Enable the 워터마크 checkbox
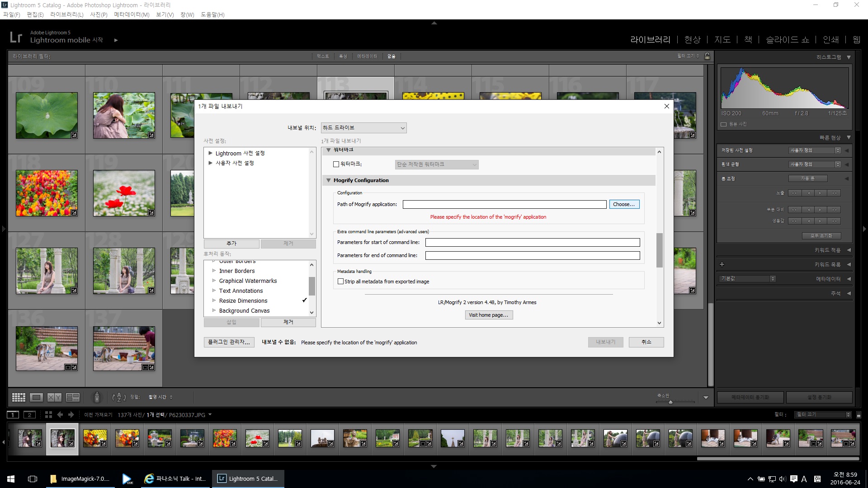868x488 pixels. (x=336, y=164)
